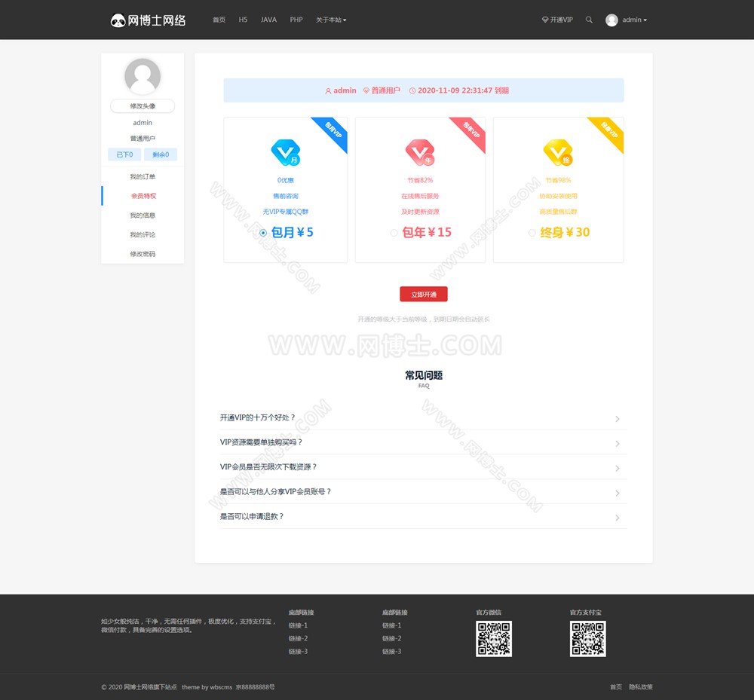
Task: Click the yellow lifetime VIP diamond icon
Action: click(558, 153)
